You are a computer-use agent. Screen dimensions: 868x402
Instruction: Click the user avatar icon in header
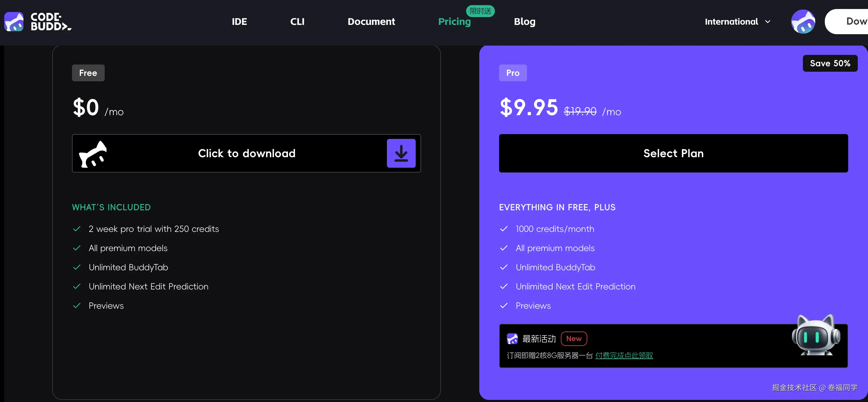803,22
